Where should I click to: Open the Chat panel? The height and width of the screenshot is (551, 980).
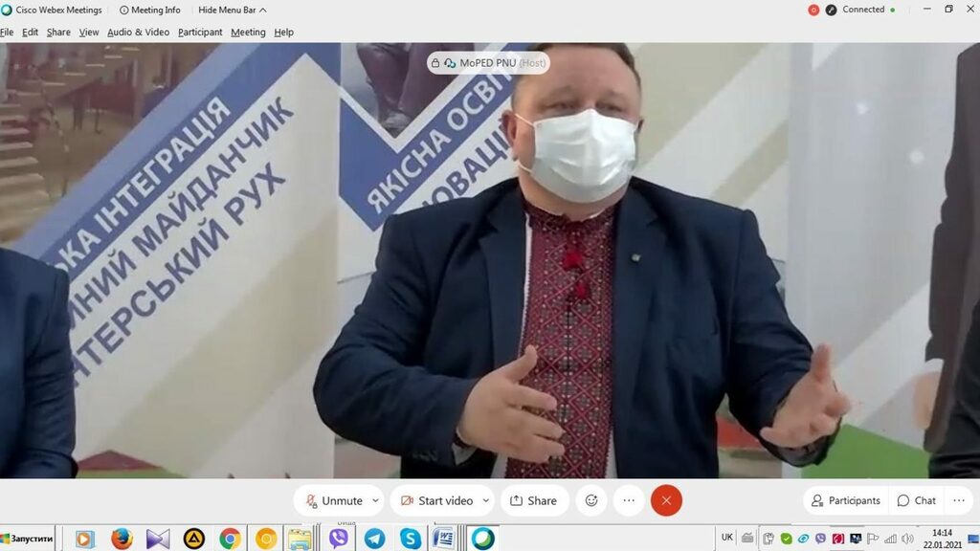[916, 500]
